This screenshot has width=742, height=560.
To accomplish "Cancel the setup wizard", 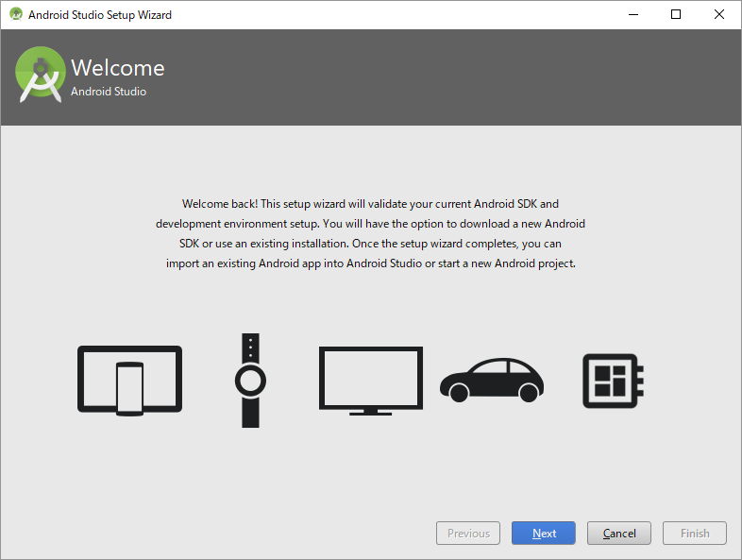I will pos(619,534).
